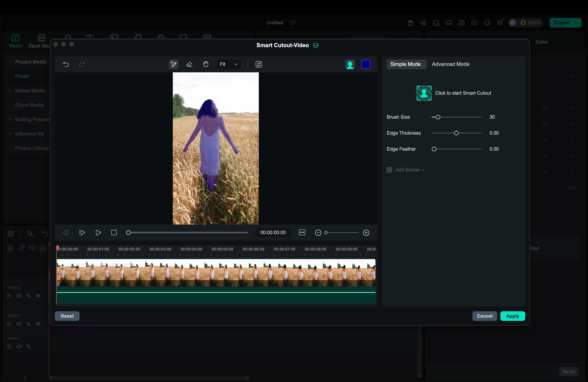Click the invert mask swap icon
This screenshot has width=588, height=382.
[x=259, y=64]
